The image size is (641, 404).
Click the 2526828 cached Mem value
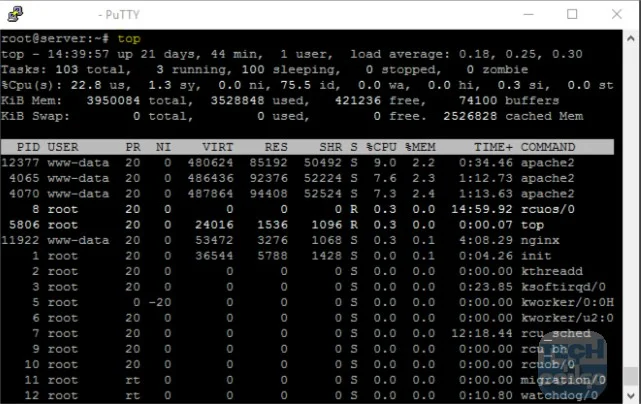coord(470,116)
